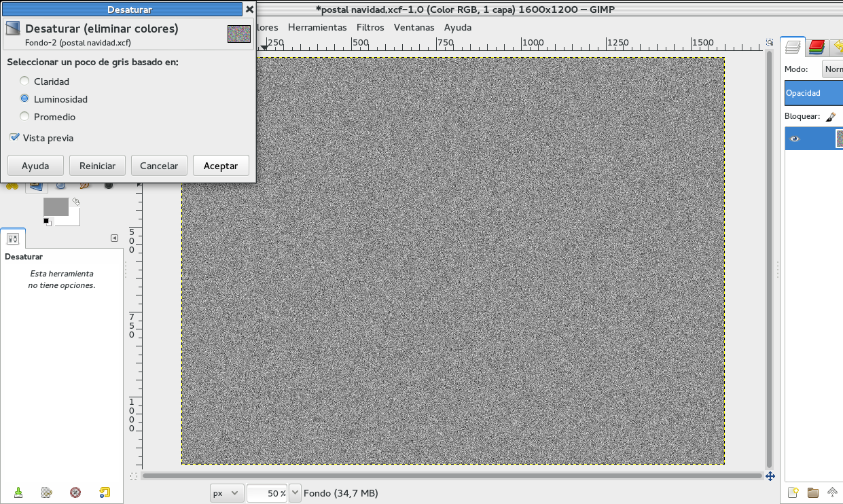843x504 pixels.
Task: Restore tool options to default values
Action: pos(104,492)
